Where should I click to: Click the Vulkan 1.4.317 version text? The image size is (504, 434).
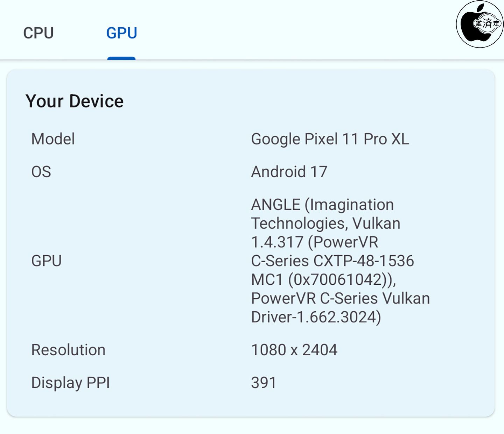[x=326, y=233]
